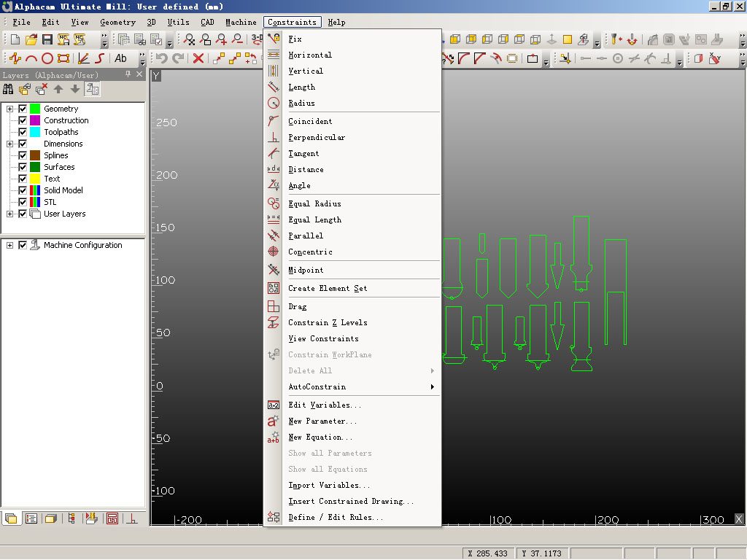747x560 pixels.
Task: Click the move layer up arrow icon
Action: coord(58,89)
